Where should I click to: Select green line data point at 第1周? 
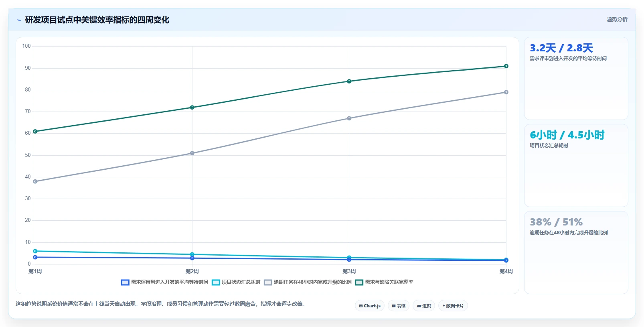[x=35, y=131]
